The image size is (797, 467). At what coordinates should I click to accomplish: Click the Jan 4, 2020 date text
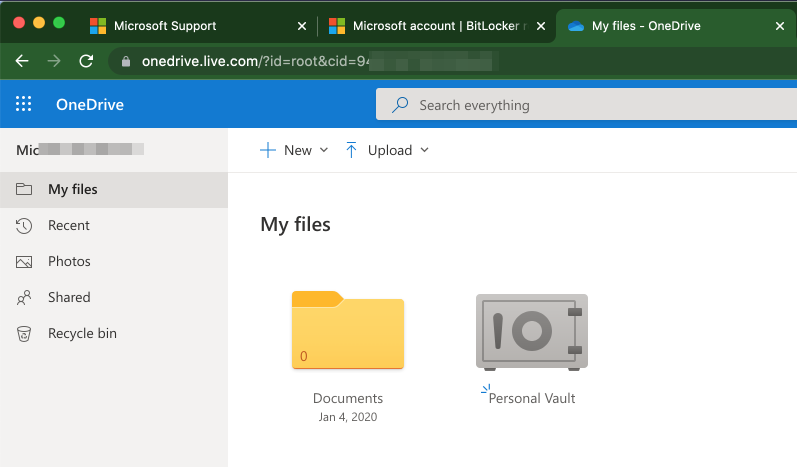tap(348, 417)
